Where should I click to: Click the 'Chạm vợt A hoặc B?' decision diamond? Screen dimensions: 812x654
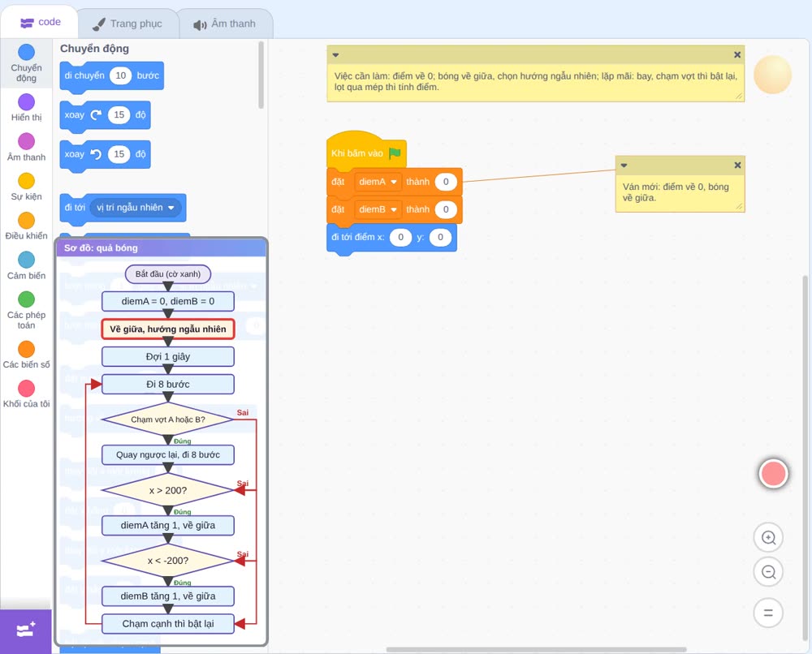tap(168, 420)
